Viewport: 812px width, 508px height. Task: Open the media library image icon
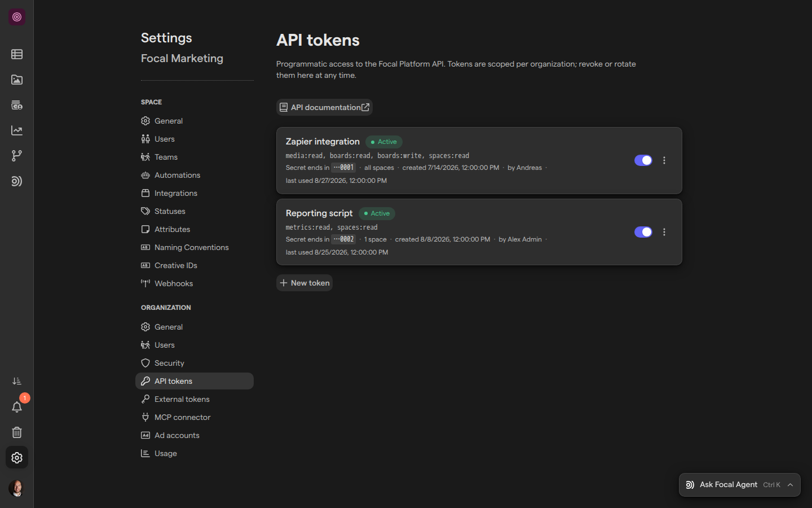(x=17, y=80)
